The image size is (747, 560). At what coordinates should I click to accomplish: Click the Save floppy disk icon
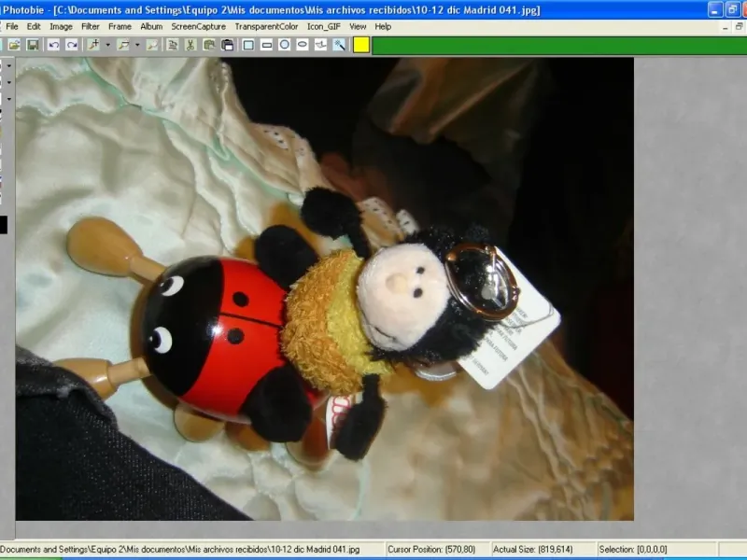[x=33, y=45]
